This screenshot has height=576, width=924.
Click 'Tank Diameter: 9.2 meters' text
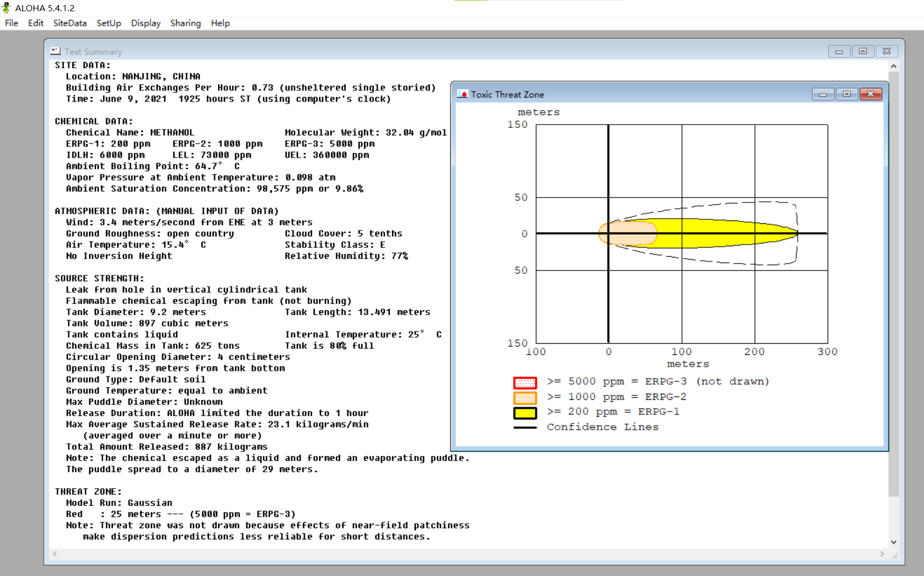[136, 312]
